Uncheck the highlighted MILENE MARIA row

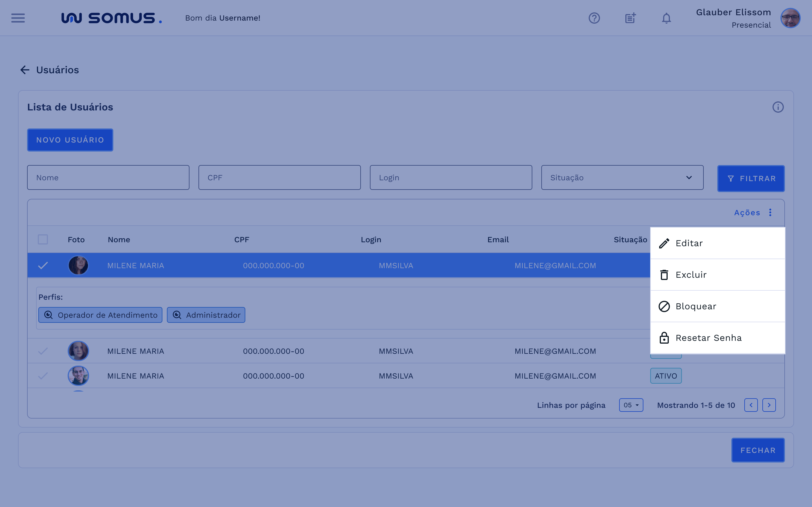pyautogui.click(x=43, y=265)
